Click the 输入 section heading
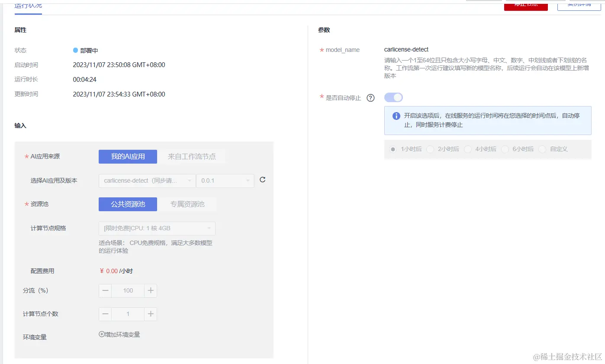Screen dimensions: 605x364 click(20, 126)
